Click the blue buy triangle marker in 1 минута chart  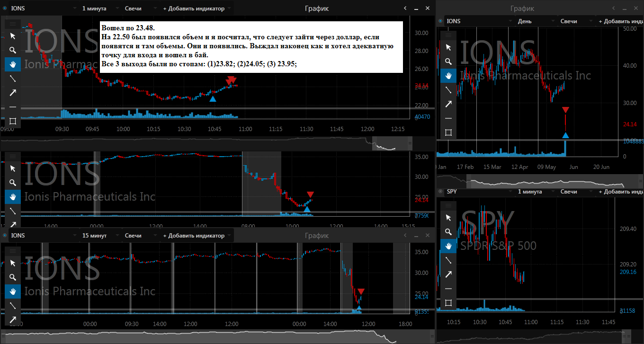[x=213, y=98]
